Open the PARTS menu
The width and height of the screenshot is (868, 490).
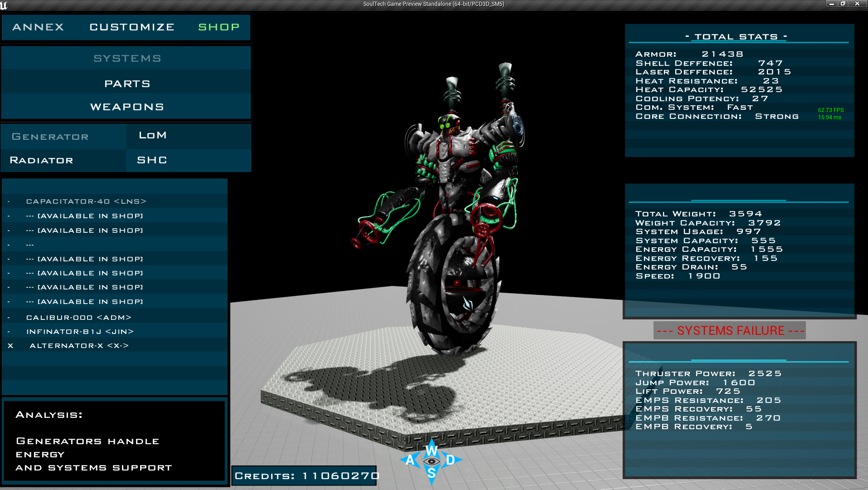pyautogui.click(x=127, y=83)
